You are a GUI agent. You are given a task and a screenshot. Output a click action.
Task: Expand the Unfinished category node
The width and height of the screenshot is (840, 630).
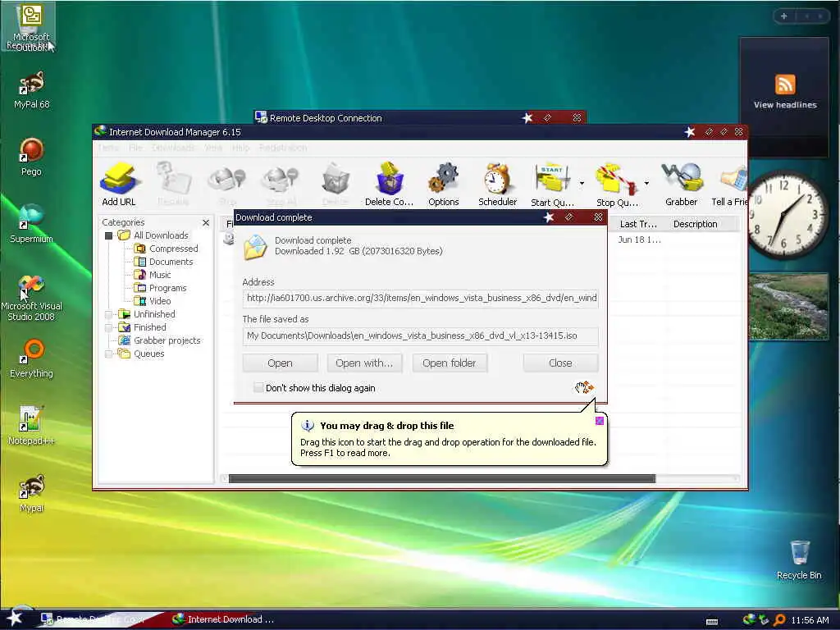pos(109,314)
